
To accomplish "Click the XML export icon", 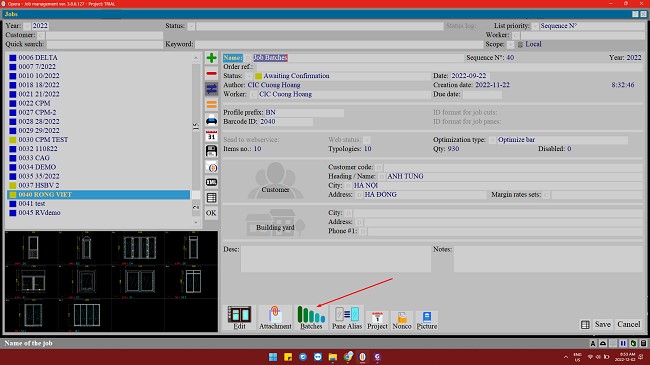I will 211,182.
